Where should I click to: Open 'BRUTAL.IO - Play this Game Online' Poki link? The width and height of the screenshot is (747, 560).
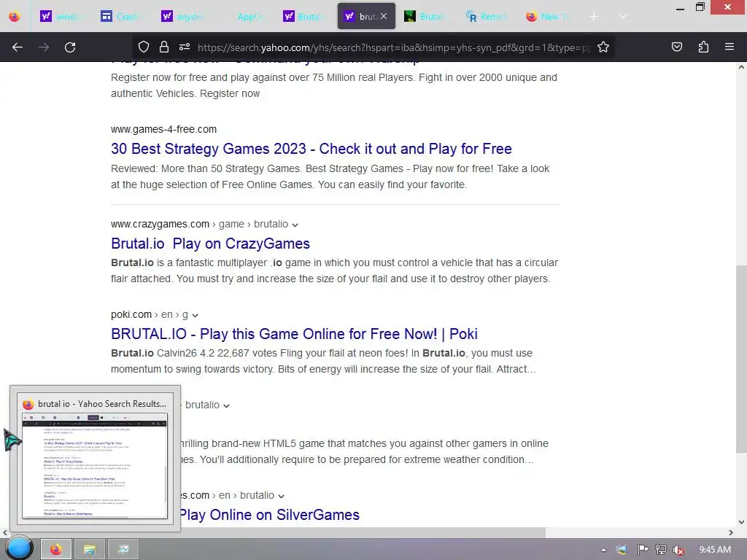tap(294, 334)
